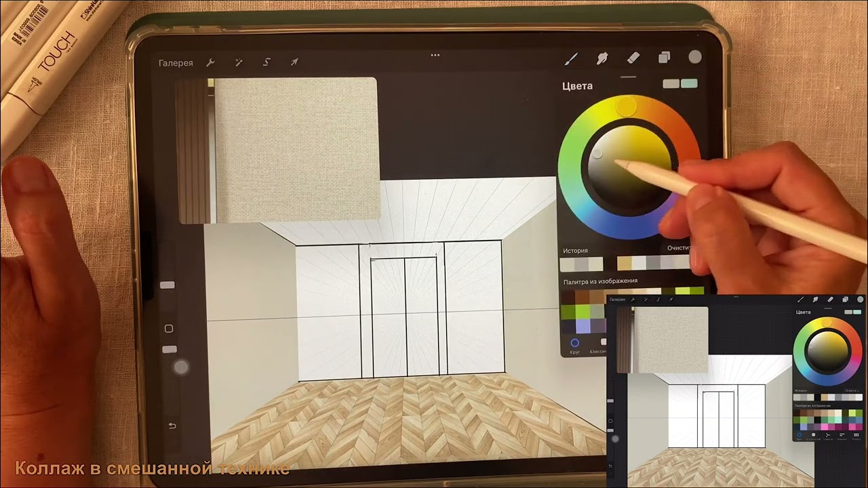The image size is (868, 488).
Task: Select the Brush tool in the top bar
Action: click(x=571, y=59)
